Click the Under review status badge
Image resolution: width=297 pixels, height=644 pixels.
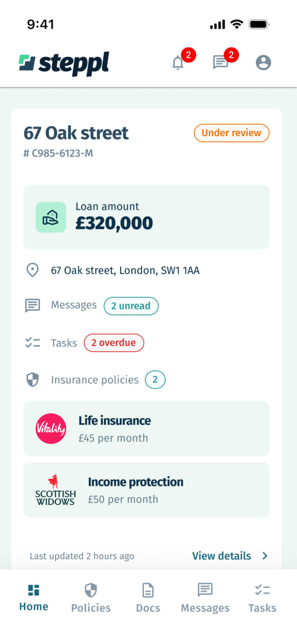pyautogui.click(x=231, y=133)
